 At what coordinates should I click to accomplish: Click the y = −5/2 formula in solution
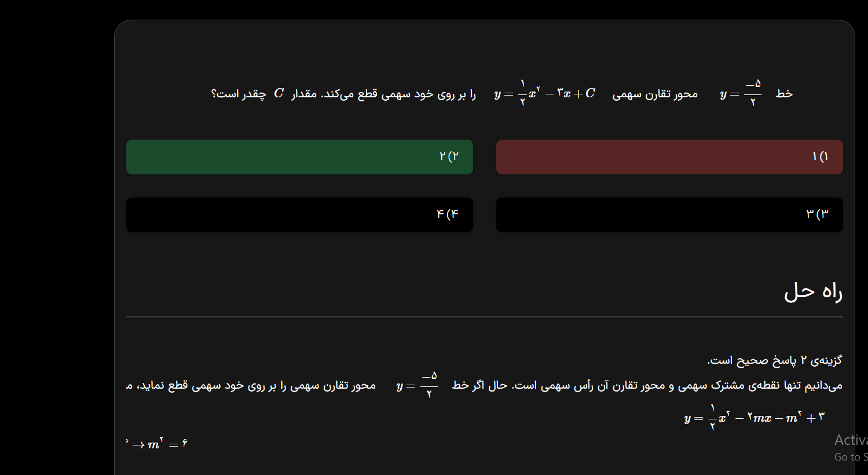pyautogui.click(x=417, y=386)
